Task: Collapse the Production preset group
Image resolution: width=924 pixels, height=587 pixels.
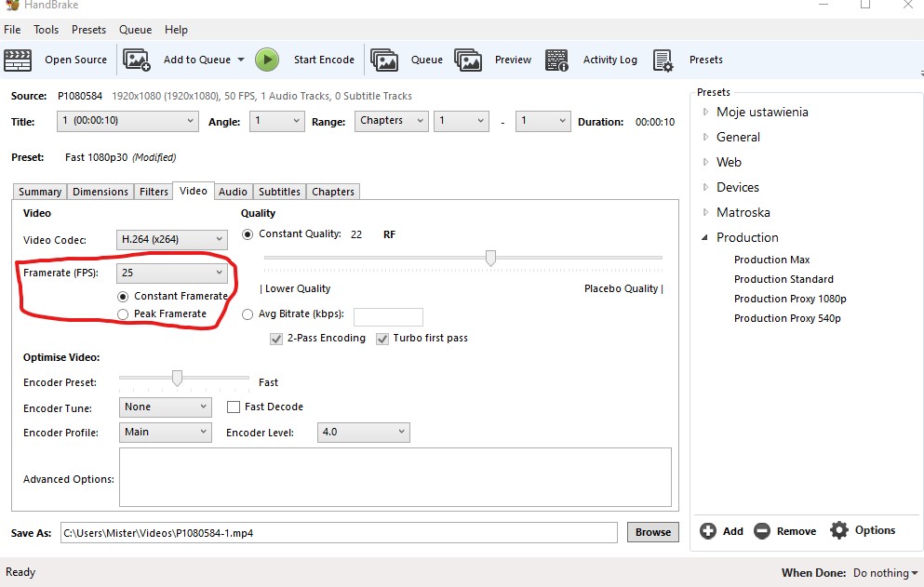Action: (704, 237)
